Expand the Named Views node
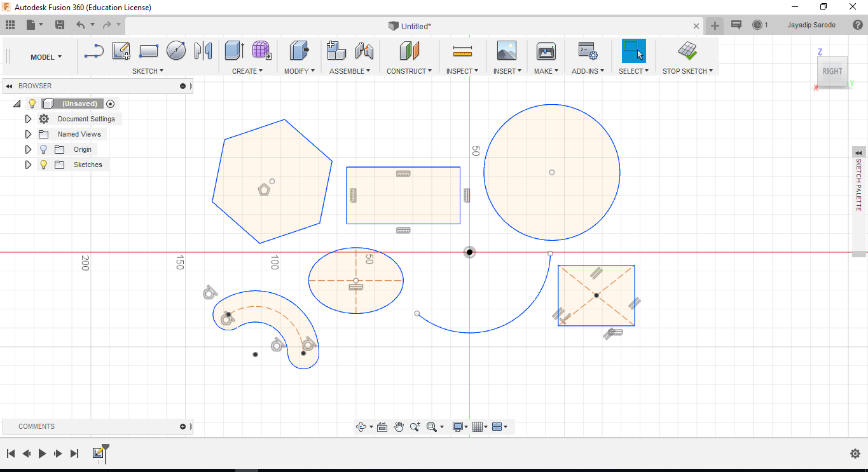The height and width of the screenshot is (472, 868). tap(28, 134)
